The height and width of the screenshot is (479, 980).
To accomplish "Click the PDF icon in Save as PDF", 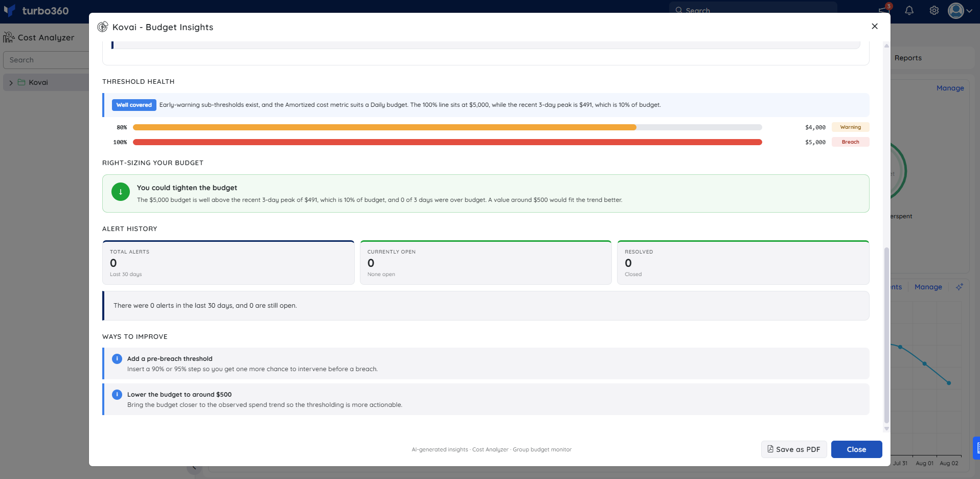I will coord(770,449).
